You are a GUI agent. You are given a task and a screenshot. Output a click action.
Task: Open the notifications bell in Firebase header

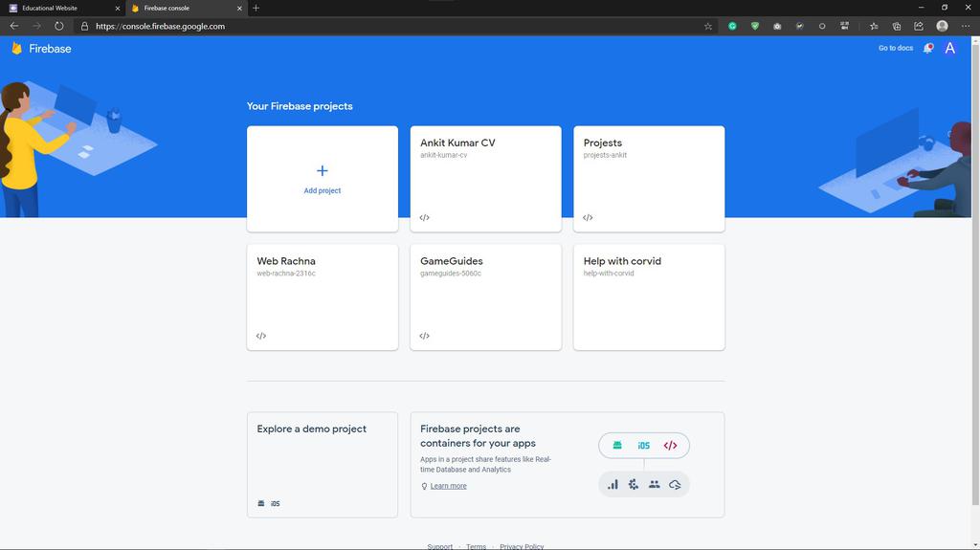coord(928,48)
